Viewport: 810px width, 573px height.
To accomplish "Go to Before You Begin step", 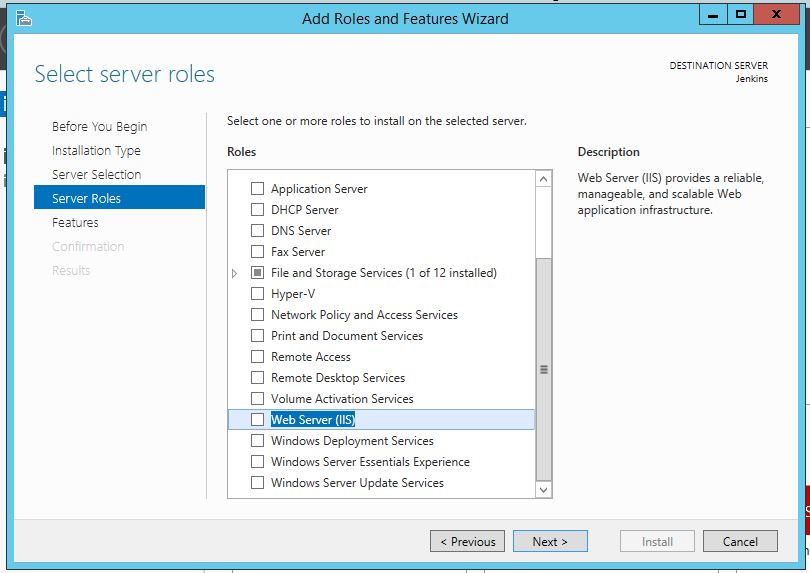I will click(99, 127).
